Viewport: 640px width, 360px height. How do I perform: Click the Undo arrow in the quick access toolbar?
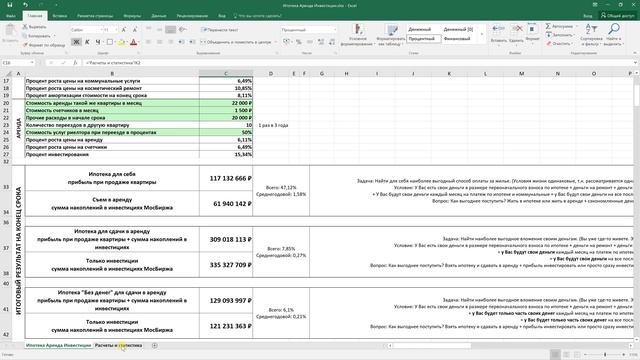tap(25, 5)
